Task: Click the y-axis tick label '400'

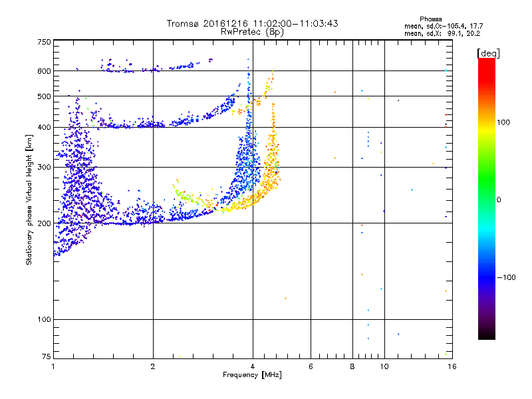Action: [x=44, y=127]
